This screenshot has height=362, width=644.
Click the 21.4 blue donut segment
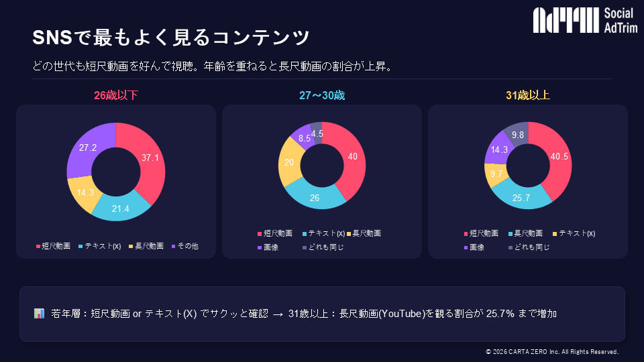121,208
